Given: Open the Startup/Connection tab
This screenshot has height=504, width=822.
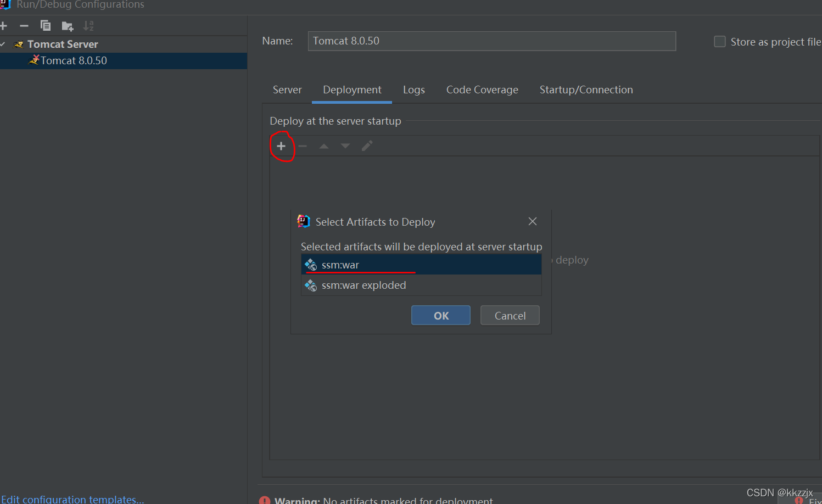Looking at the screenshot, I should tap(586, 89).
